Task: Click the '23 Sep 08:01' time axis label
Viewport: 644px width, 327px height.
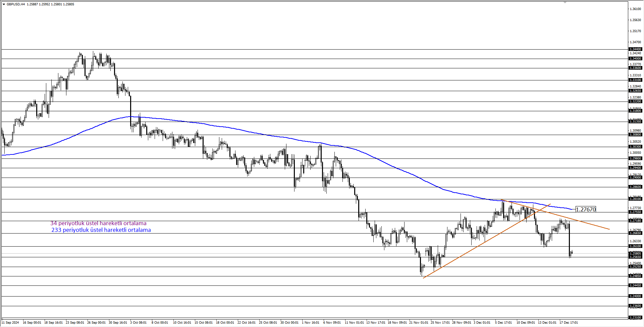Action: (75, 323)
